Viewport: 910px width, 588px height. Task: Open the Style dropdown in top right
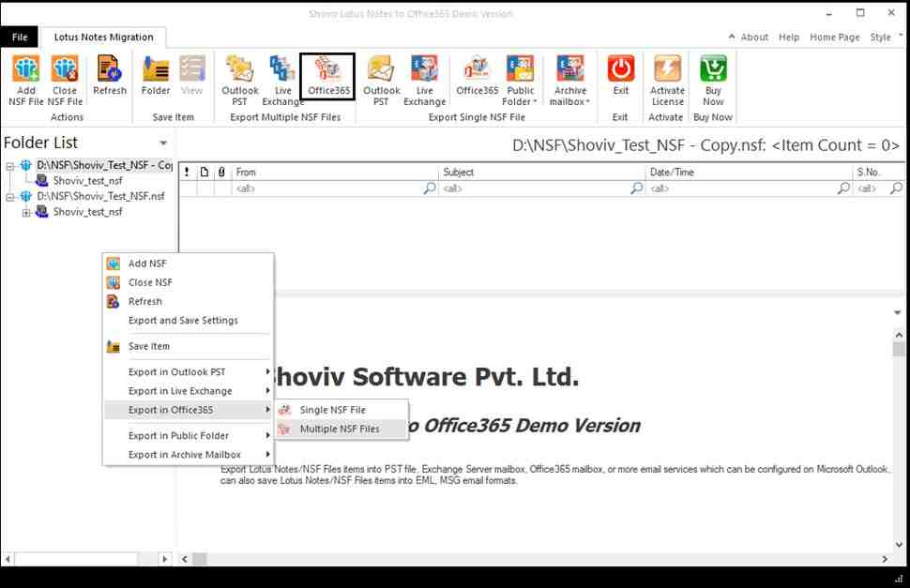click(884, 38)
